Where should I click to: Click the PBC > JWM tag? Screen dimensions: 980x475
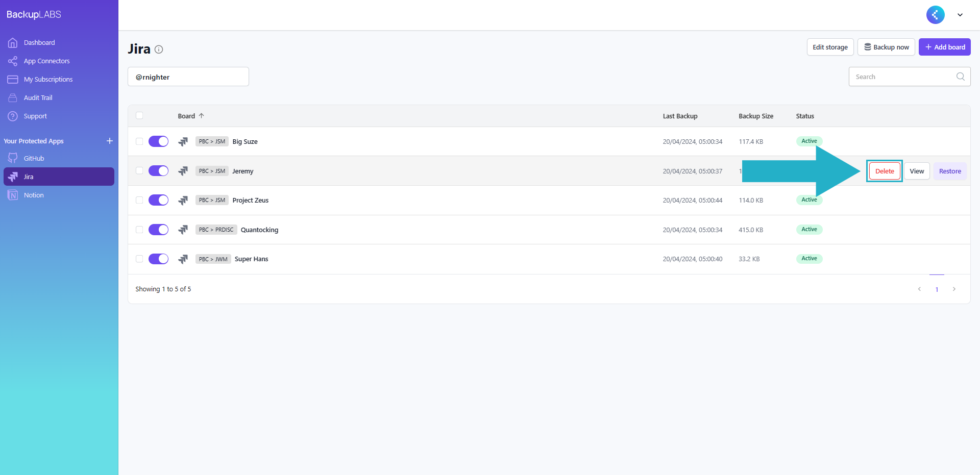pos(213,259)
